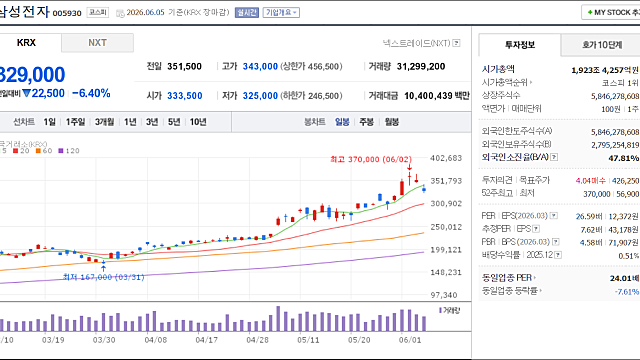Image resolution: width=640 pixels, height=360 pixels.
Task: Click the 외국인소진율 value 47.81%
Action: (624, 158)
